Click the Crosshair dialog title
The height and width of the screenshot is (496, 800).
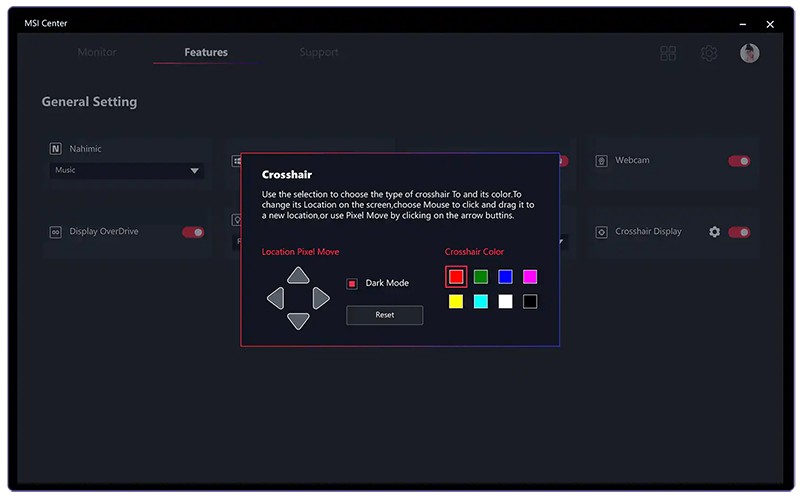click(x=287, y=175)
